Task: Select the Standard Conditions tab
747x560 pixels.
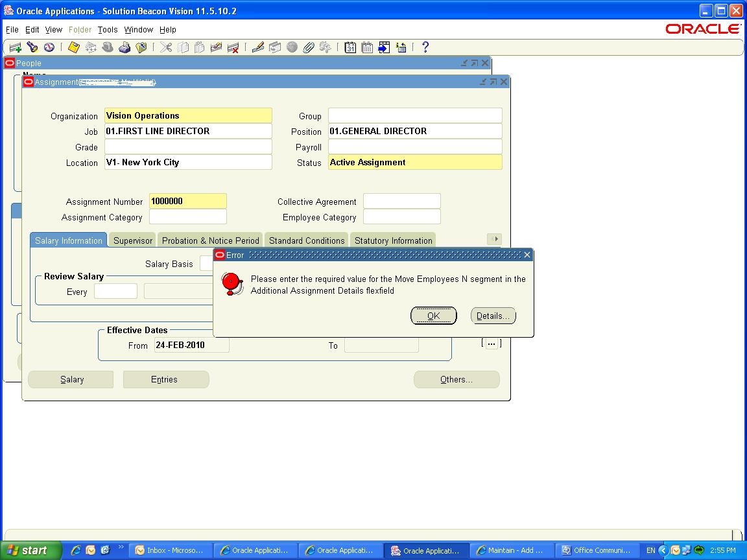Action: (307, 240)
